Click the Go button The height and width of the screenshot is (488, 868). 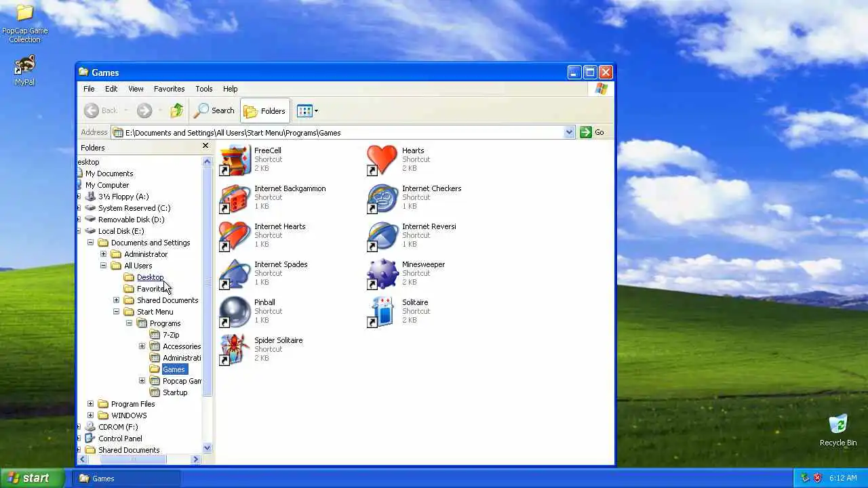(592, 132)
